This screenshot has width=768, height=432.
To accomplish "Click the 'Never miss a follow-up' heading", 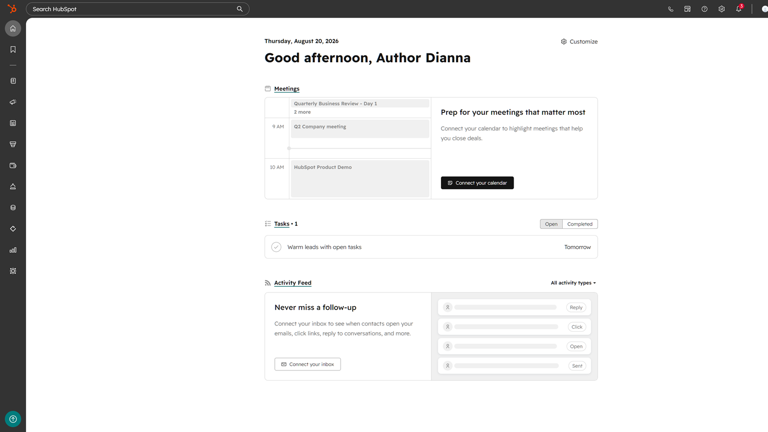I will [x=315, y=308].
